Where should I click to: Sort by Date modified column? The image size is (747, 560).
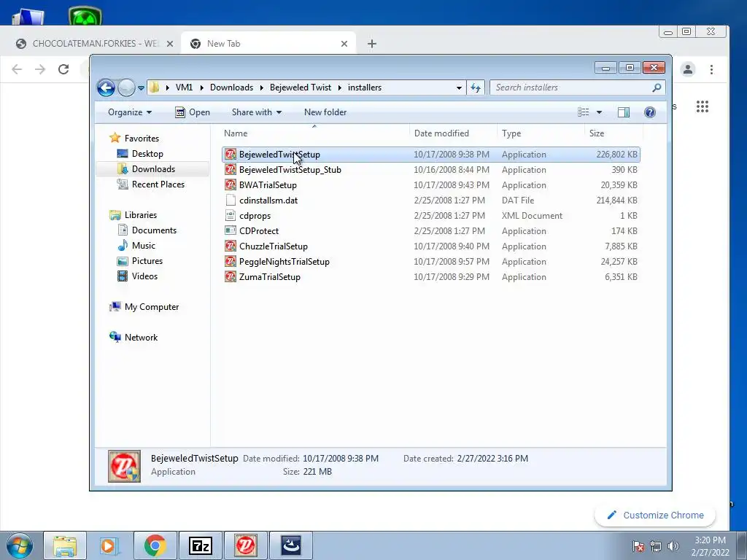[452, 133]
